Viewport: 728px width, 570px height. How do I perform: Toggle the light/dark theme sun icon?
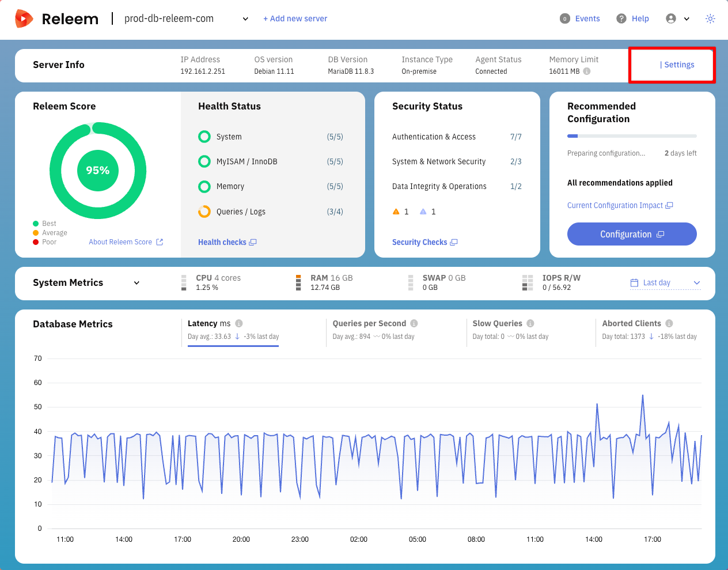(x=710, y=19)
